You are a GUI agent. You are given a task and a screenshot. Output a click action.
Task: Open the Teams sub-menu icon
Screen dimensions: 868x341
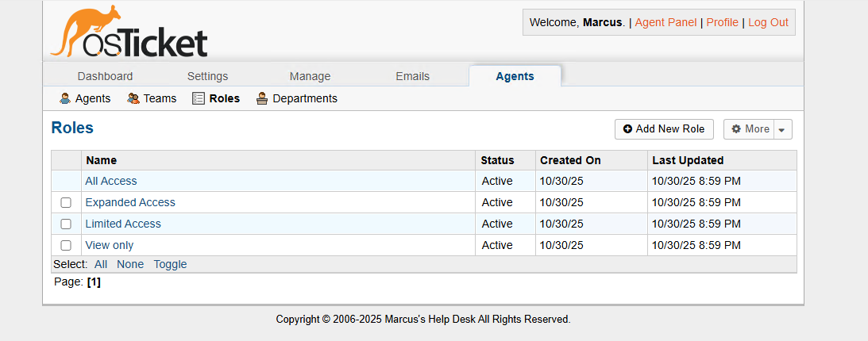(133, 99)
